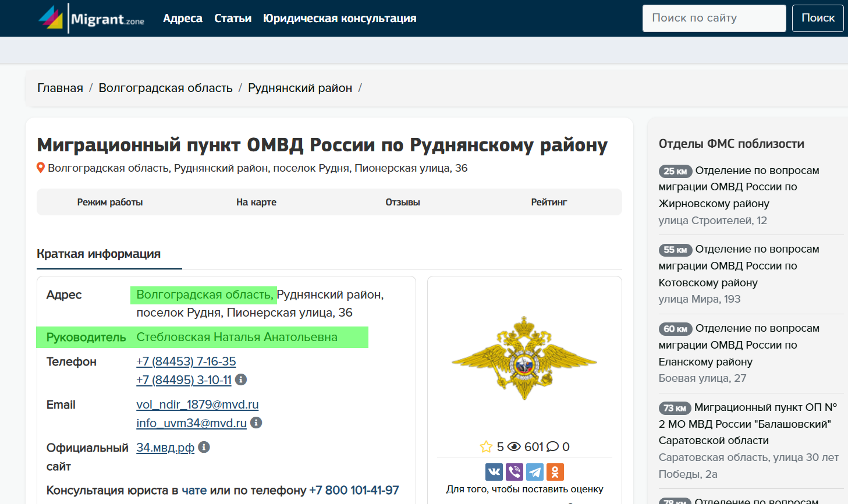The height and width of the screenshot is (504, 848).
Task: Click the star rating icon
Action: click(x=486, y=446)
